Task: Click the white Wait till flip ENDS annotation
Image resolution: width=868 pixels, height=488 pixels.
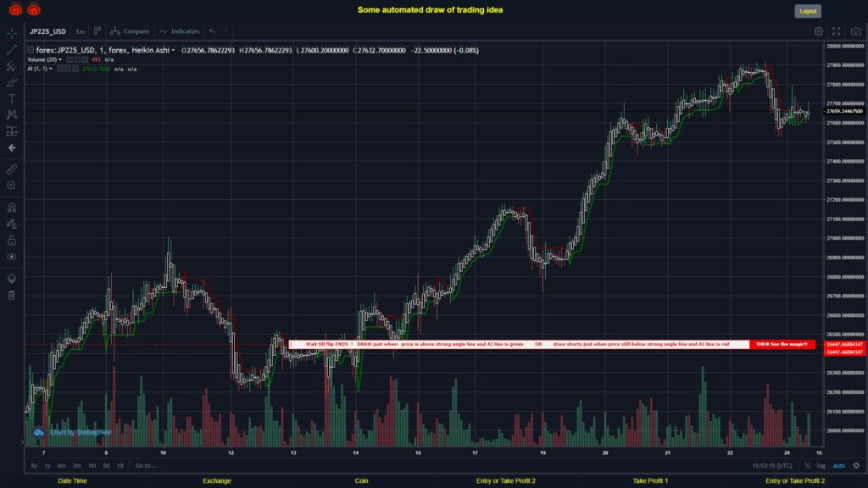Action: point(519,344)
